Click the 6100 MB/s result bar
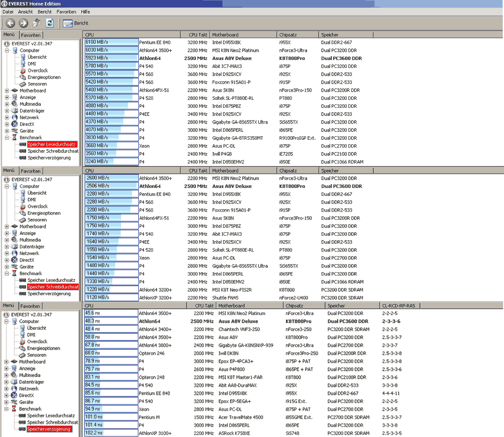Screen dimensions: 504x437 coord(111,42)
